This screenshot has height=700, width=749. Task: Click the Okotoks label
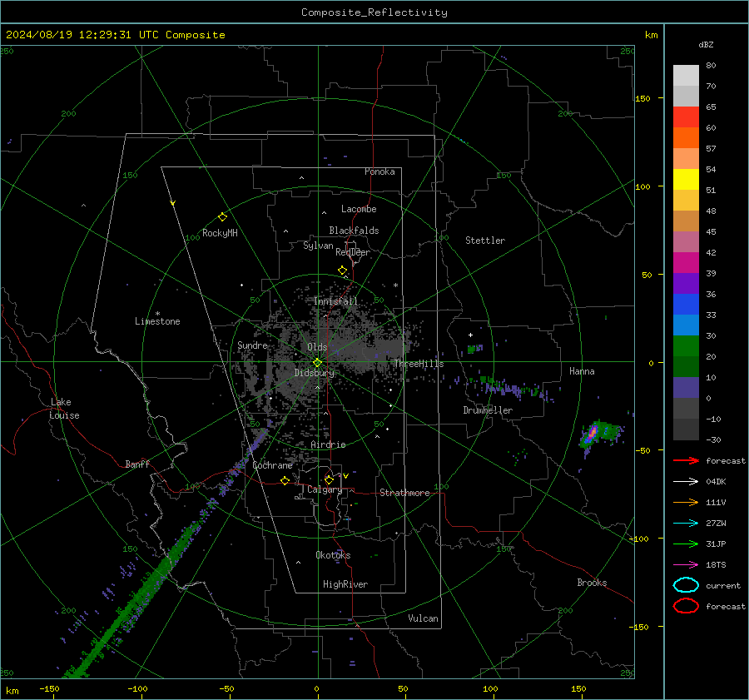click(333, 554)
